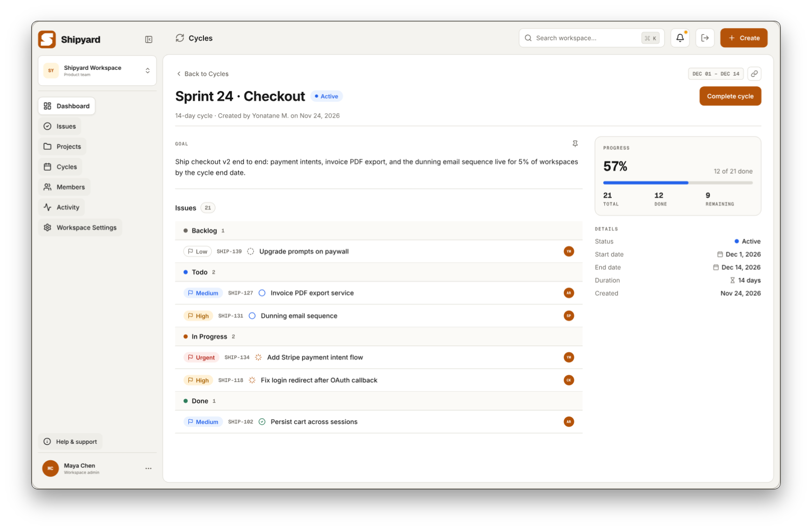Pin the goal with the pin icon
The width and height of the screenshot is (812, 531).
click(575, 144)
